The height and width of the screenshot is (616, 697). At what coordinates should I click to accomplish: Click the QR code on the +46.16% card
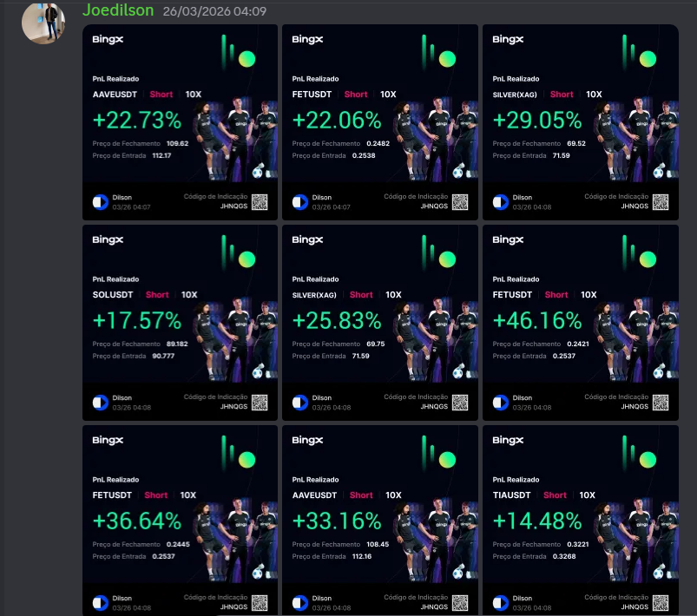tap(661, 403)
